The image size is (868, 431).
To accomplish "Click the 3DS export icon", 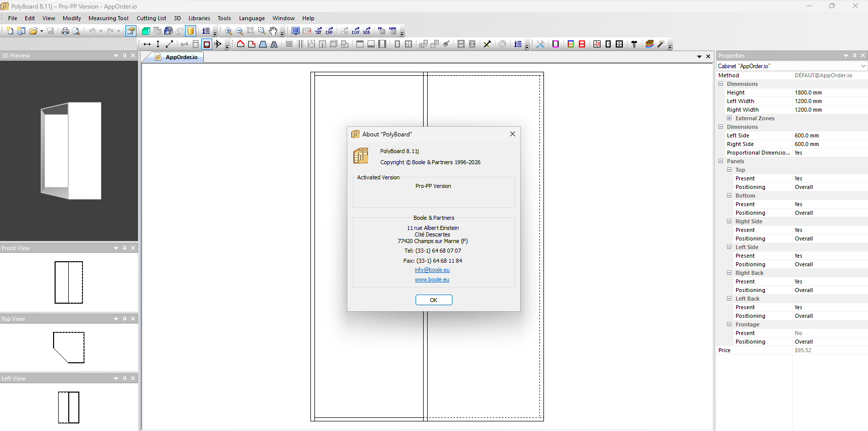I will [367, 31].
